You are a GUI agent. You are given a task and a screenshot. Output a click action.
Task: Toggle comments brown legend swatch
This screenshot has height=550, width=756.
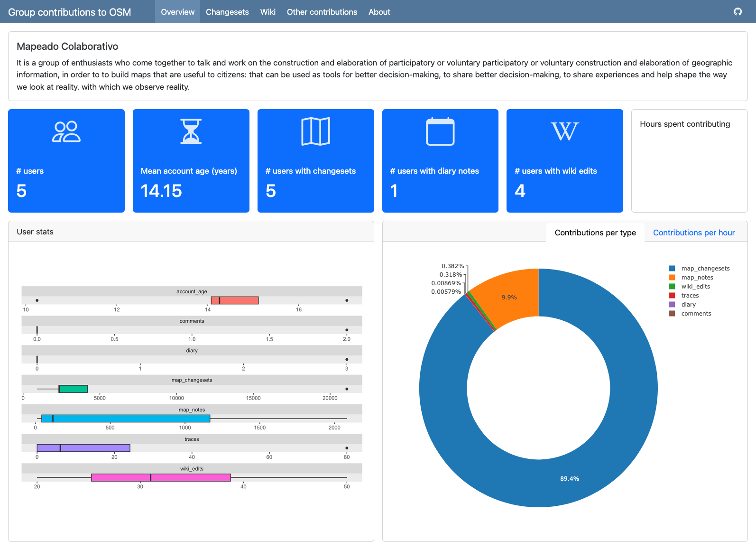[x=672, y=314]
